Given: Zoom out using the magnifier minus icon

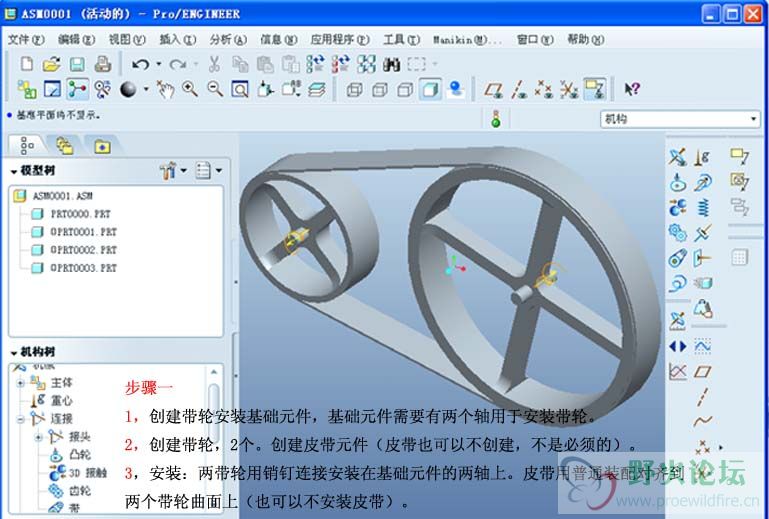Looking at the screenshot, I should [215, 89].
